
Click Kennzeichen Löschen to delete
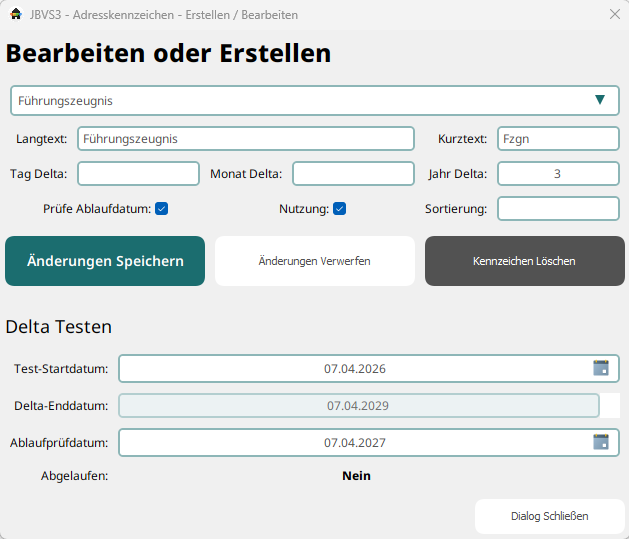click(524, 261)
